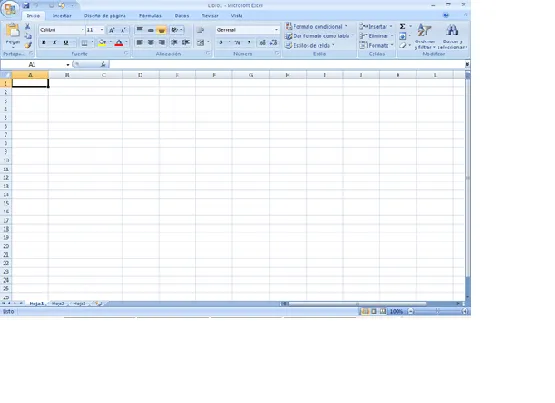Decrease font size with the smaller A
555x403 pixels.
click(x=123, y=30)
